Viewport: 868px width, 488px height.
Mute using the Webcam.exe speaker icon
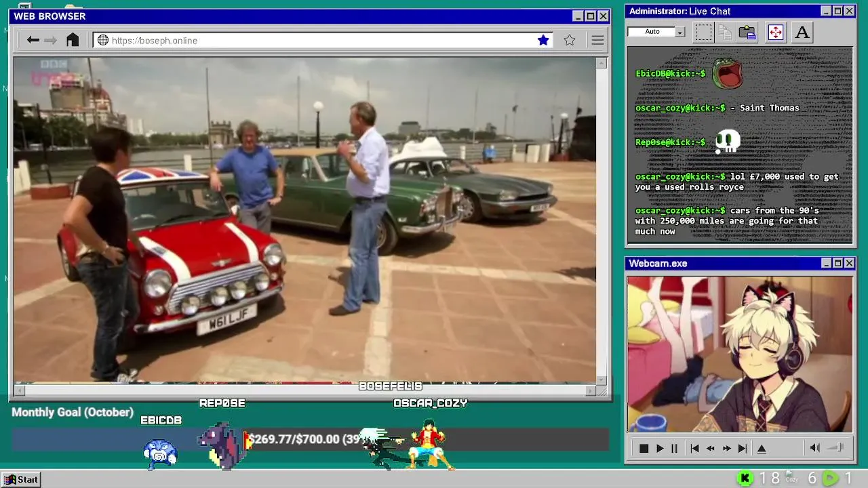click(815, 448)
